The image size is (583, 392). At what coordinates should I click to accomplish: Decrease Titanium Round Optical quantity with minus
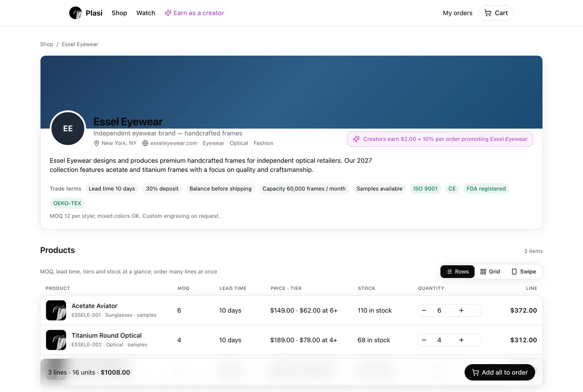(x=424, y=340)
